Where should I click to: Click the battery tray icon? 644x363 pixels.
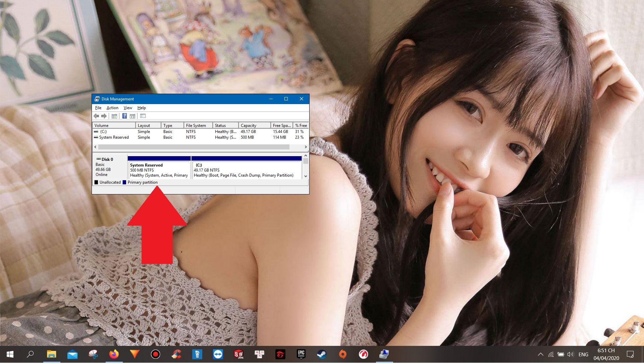click(560, 354)
